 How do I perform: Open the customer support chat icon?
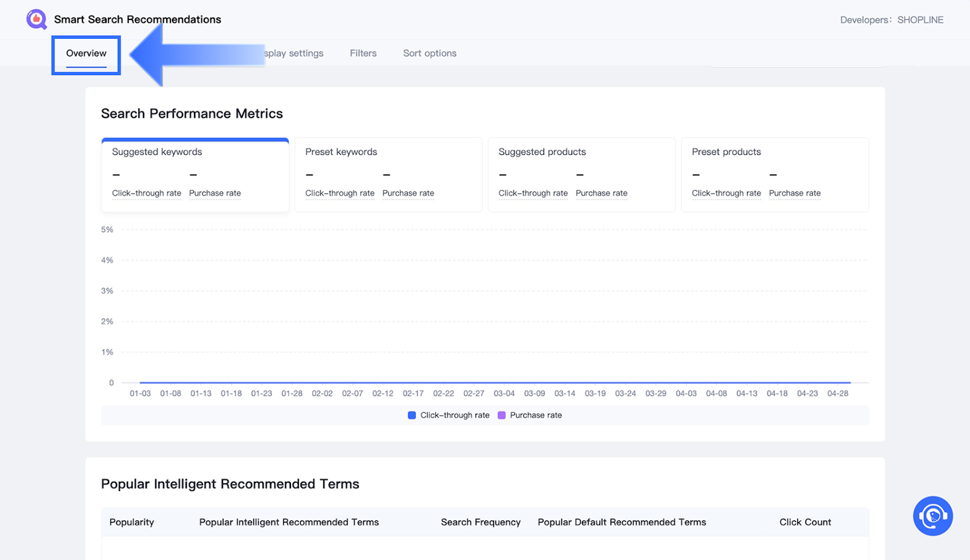(x=932, y=516)
